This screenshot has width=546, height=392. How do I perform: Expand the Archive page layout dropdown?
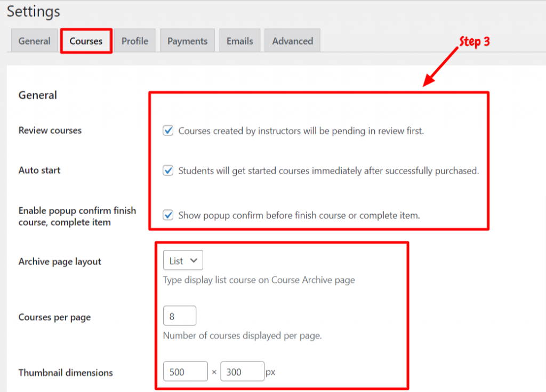(183, 260)
